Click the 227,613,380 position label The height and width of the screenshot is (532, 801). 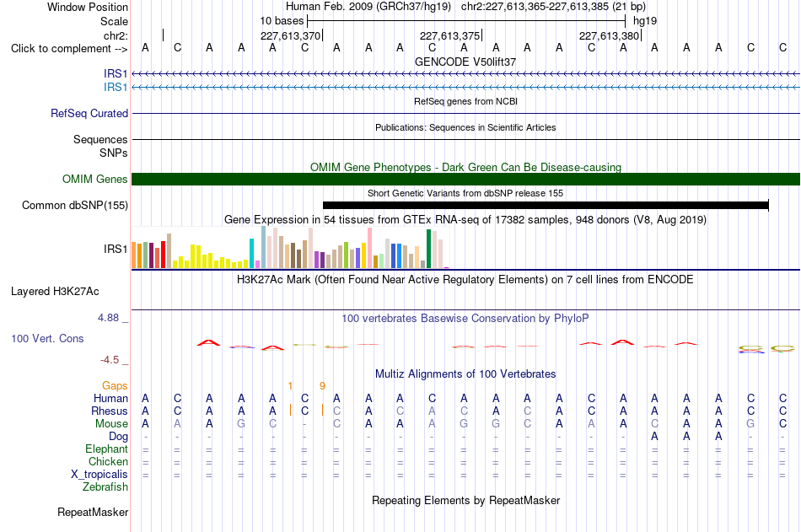(x=609, y=35)
